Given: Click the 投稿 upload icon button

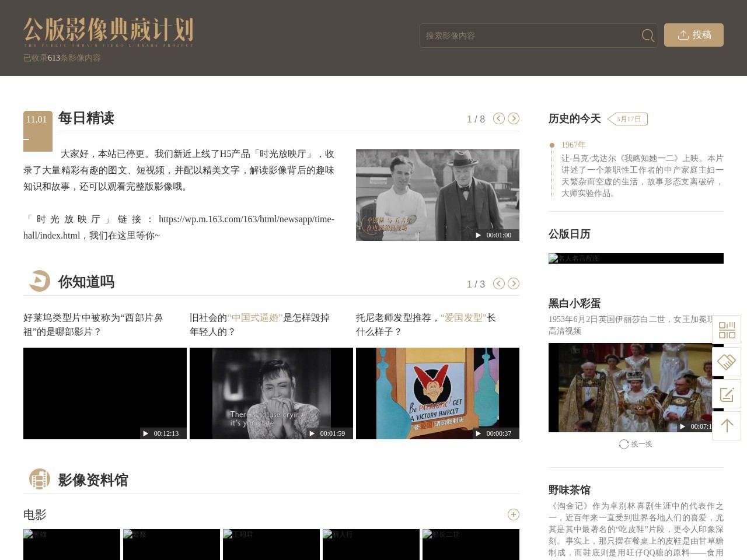Looking at the screenshot, I should click(683, 35).
